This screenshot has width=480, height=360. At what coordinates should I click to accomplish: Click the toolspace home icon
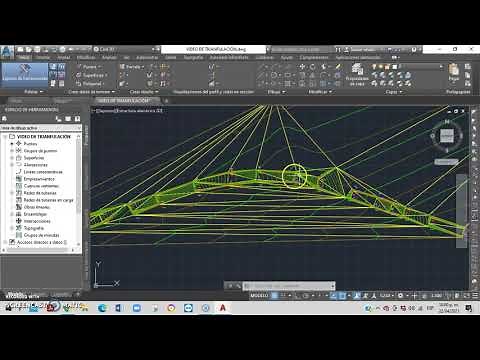(x=4, y=119)
